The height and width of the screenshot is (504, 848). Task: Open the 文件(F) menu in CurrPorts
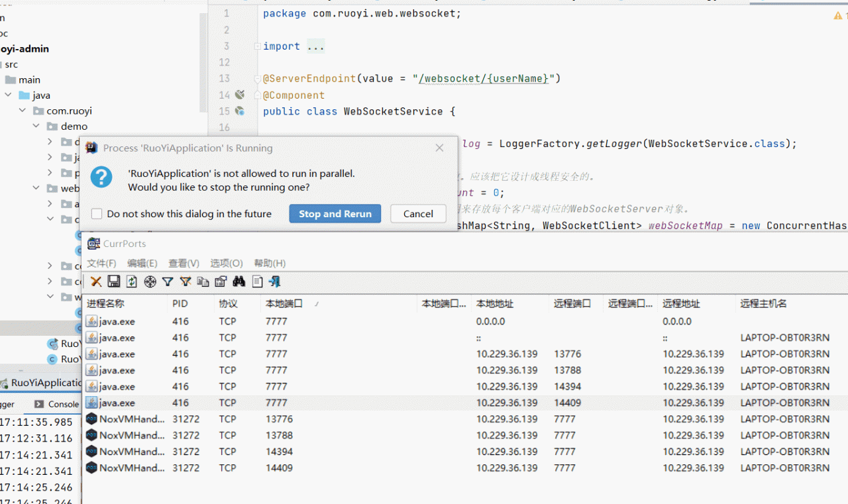pos(101,263)
